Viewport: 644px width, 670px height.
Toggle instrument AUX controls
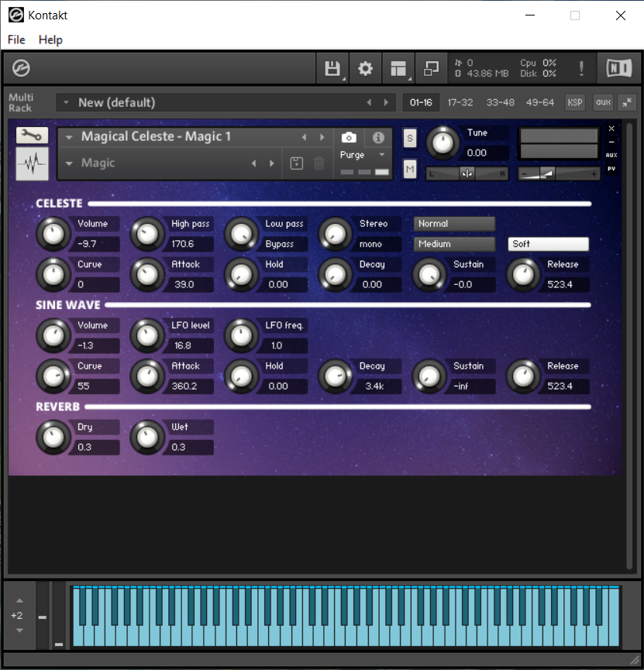click(611, 155)
